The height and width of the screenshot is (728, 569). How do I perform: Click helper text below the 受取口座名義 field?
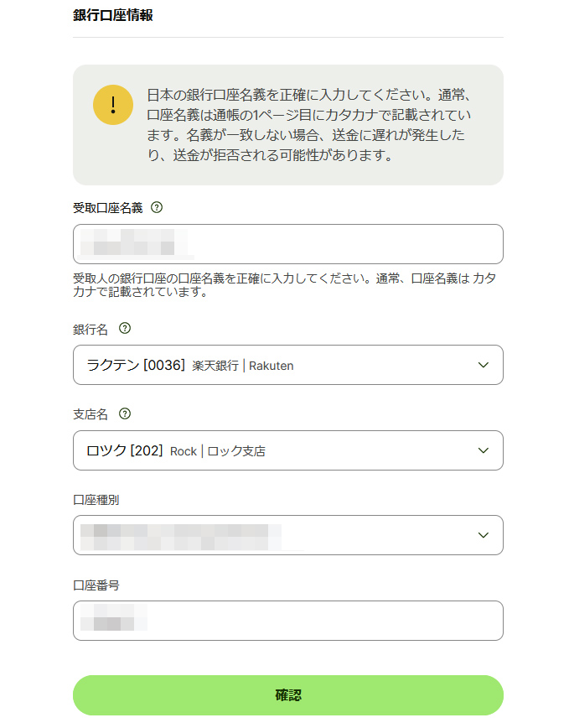click(288, 285)
